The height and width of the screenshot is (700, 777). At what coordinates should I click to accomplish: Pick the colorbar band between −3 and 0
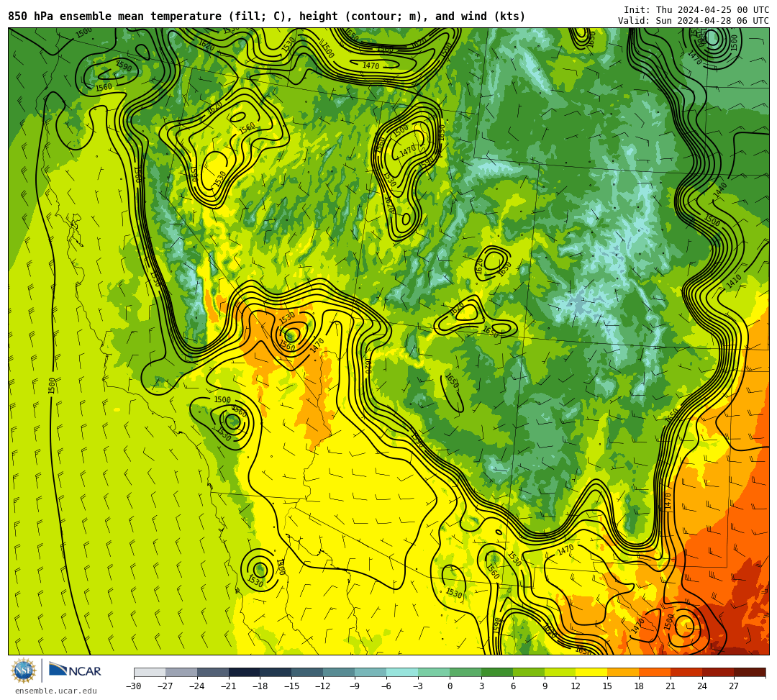point(434,672)
